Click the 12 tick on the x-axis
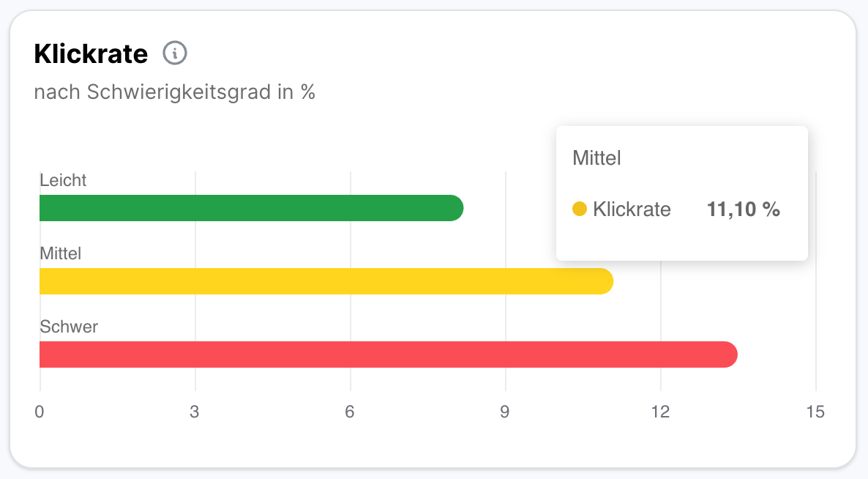This screenshot has width=868, height=479. [660, 412]
